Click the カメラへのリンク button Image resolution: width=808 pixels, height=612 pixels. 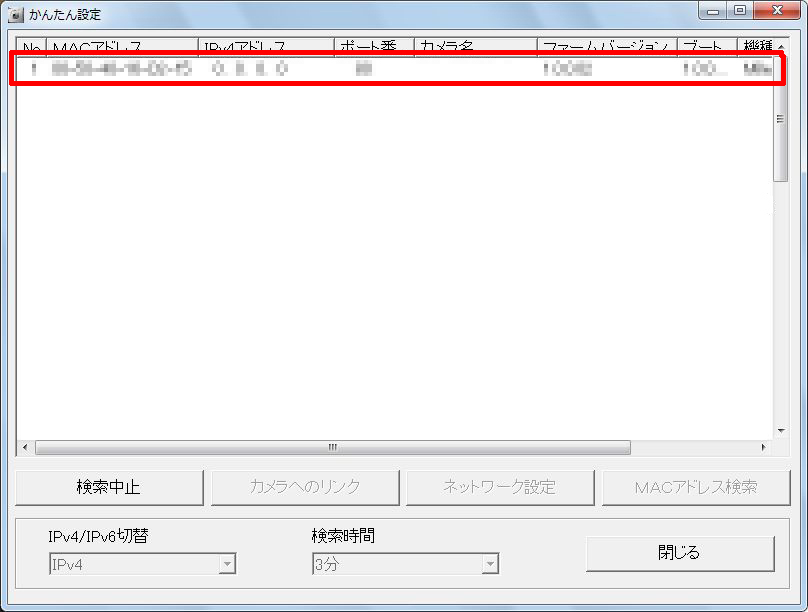305,488
